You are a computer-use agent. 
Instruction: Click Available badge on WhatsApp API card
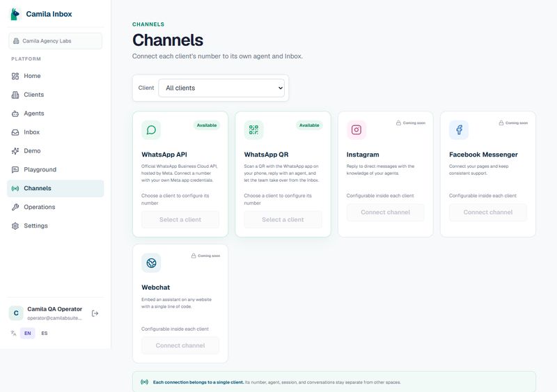pos(207,125)
